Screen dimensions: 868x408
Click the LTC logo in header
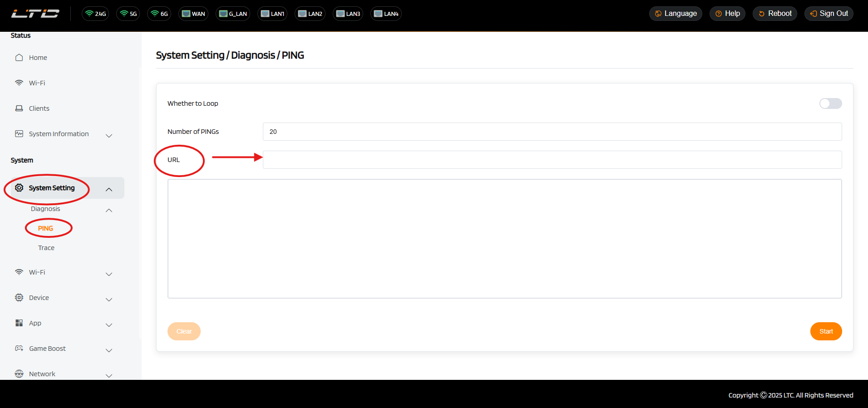(35, 14)
